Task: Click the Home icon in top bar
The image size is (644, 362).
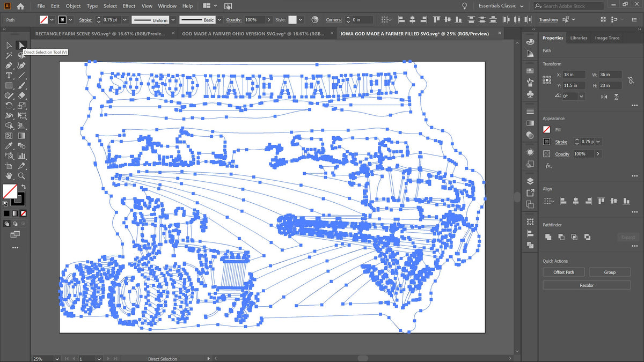Action: click(x=20, y=6)
